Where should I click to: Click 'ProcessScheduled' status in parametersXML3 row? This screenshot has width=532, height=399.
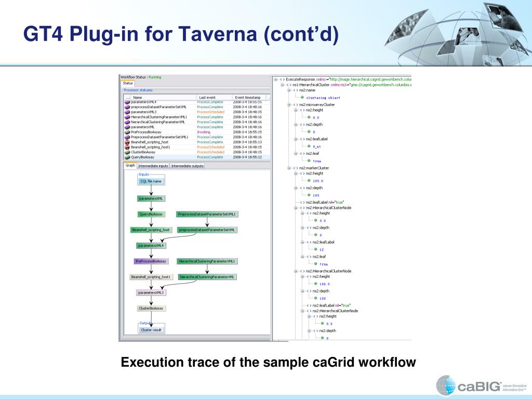pos(211,112)
